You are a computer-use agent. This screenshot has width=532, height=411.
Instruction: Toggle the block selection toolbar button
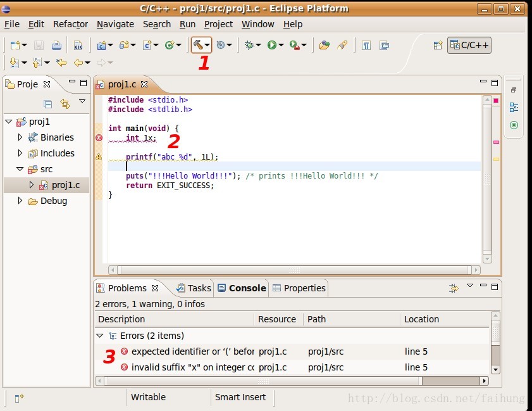coord(384,45)
